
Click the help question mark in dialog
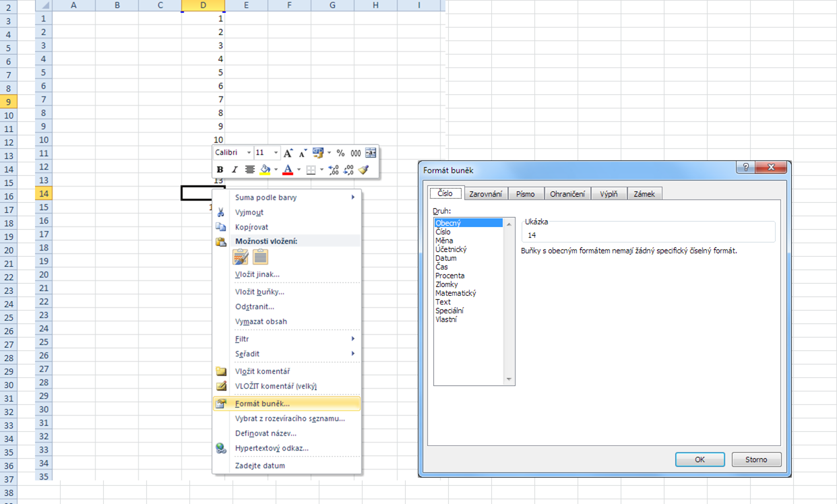(x=745, y=168)
